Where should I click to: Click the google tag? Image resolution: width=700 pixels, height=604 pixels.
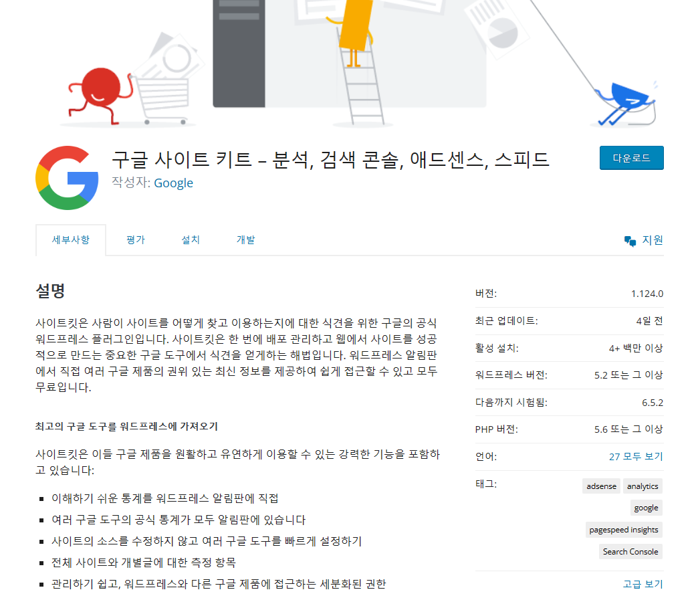pyautogui.click(x=646, y=508)
